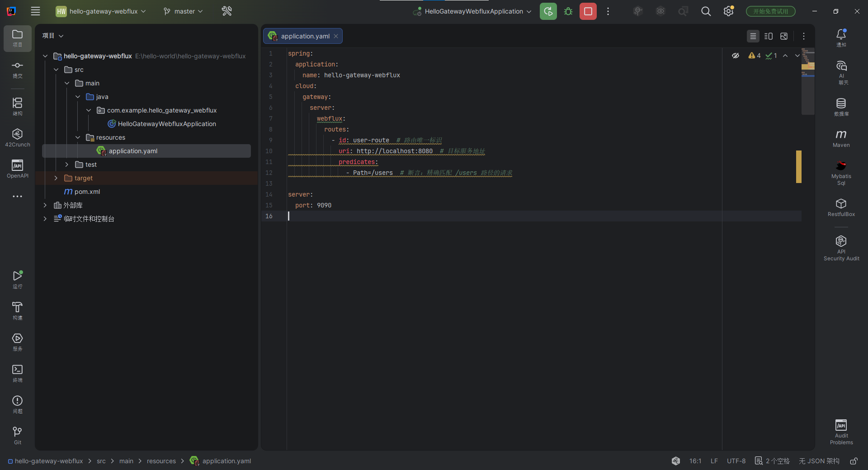Expand the test folder

pyautogui.click(x=67, y=164)
